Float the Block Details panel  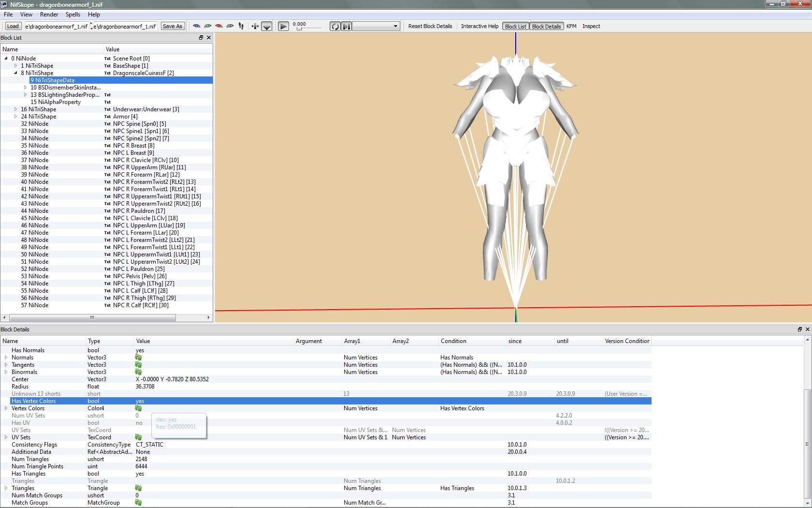(799, 329)
